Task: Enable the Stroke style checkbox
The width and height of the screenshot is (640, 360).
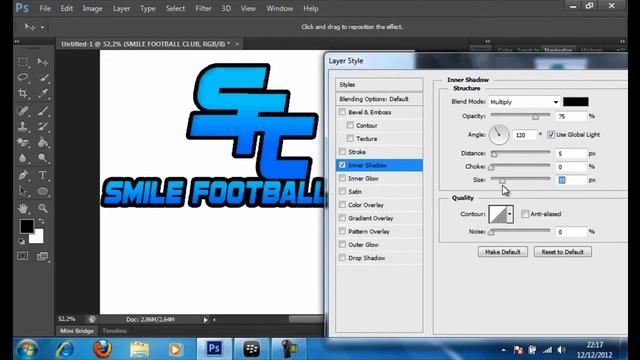Action: (342, 152)
